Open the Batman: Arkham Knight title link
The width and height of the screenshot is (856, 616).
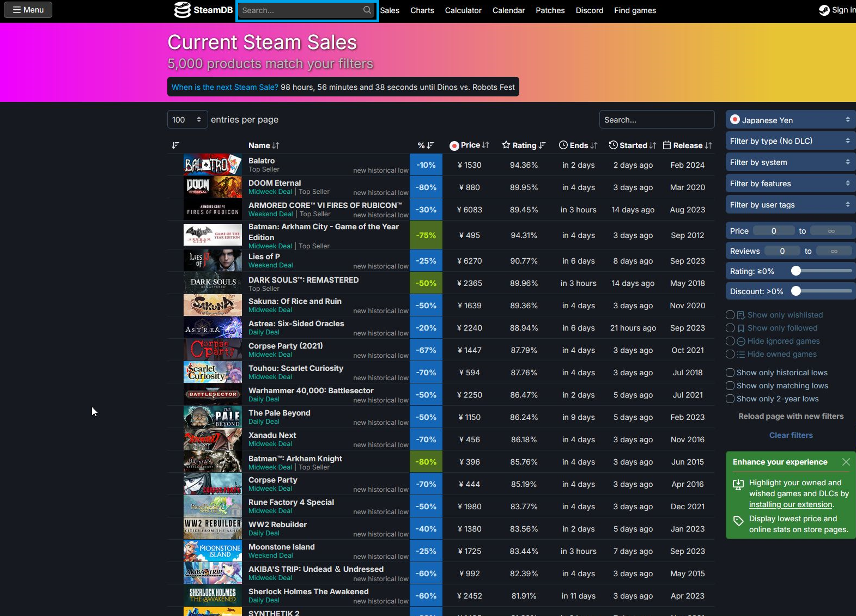tap(295, 459)
